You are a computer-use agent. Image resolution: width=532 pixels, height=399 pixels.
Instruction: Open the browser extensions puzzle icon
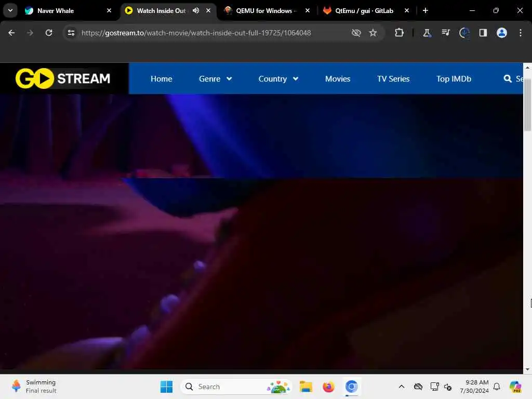coord(400,33)
